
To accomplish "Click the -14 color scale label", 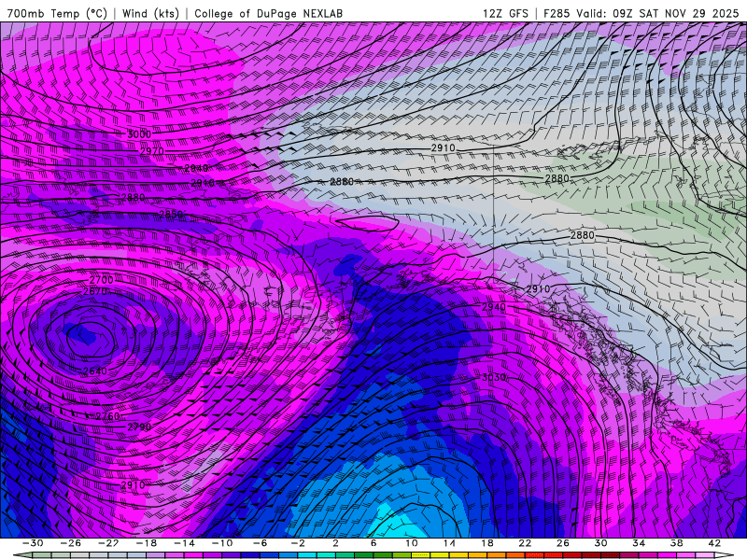I will [x=184, y=543].
